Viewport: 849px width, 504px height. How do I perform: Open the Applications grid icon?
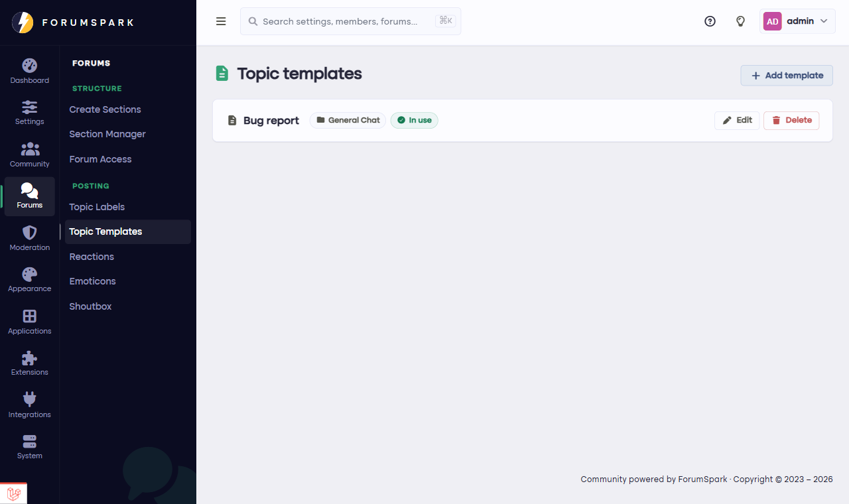tap(30, 316)
